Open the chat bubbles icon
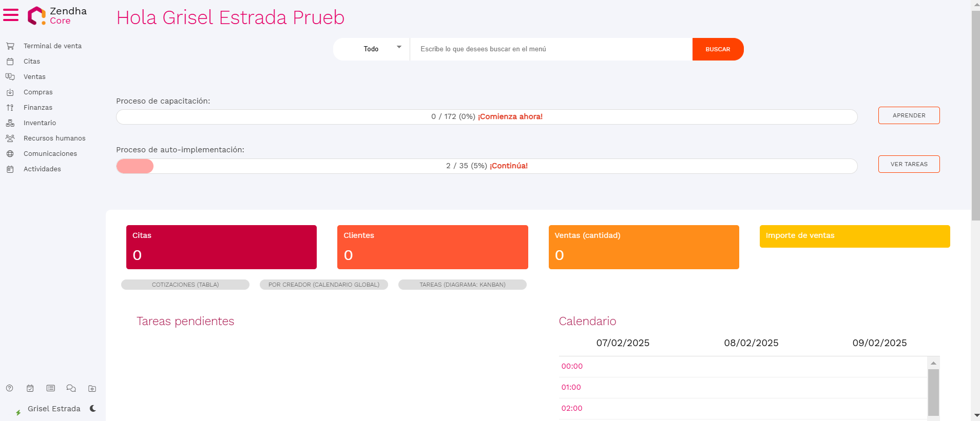 click(x=71, y=388)
